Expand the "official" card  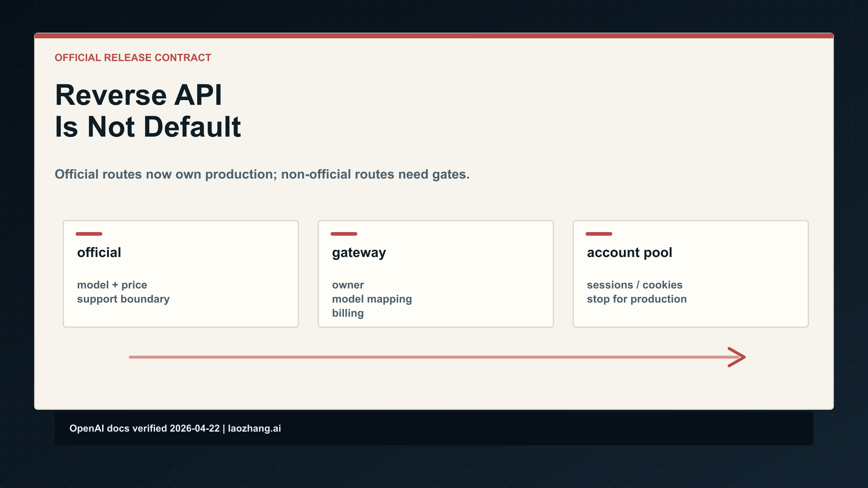coord(180,274)
